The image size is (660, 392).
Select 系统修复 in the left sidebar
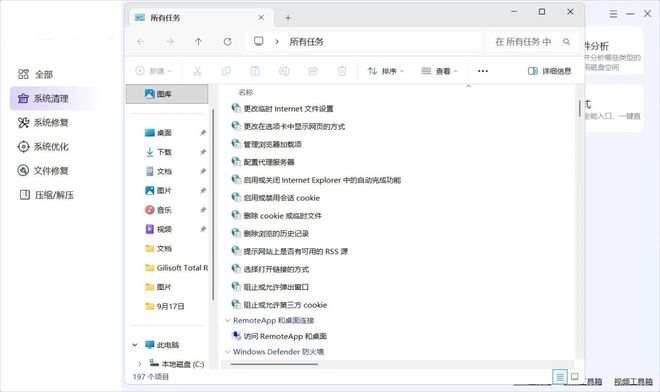43,123
